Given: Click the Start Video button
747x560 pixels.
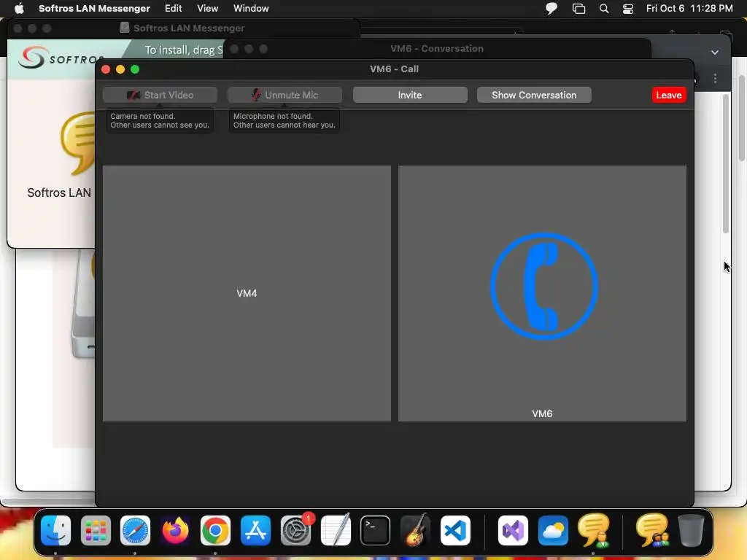Looking at the screenshot, I should pos(160,95).
